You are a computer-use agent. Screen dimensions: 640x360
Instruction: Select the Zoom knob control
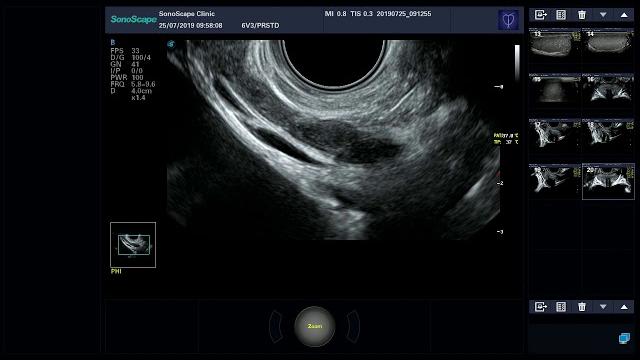pyautogui.click(x=314, y=326)
